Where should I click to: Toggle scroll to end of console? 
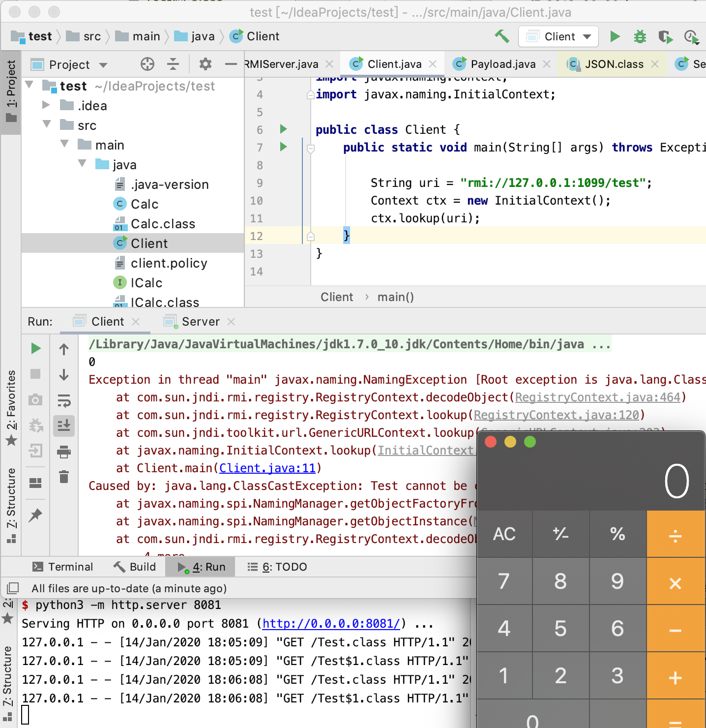pyautogui.click(x=64, y=425)
